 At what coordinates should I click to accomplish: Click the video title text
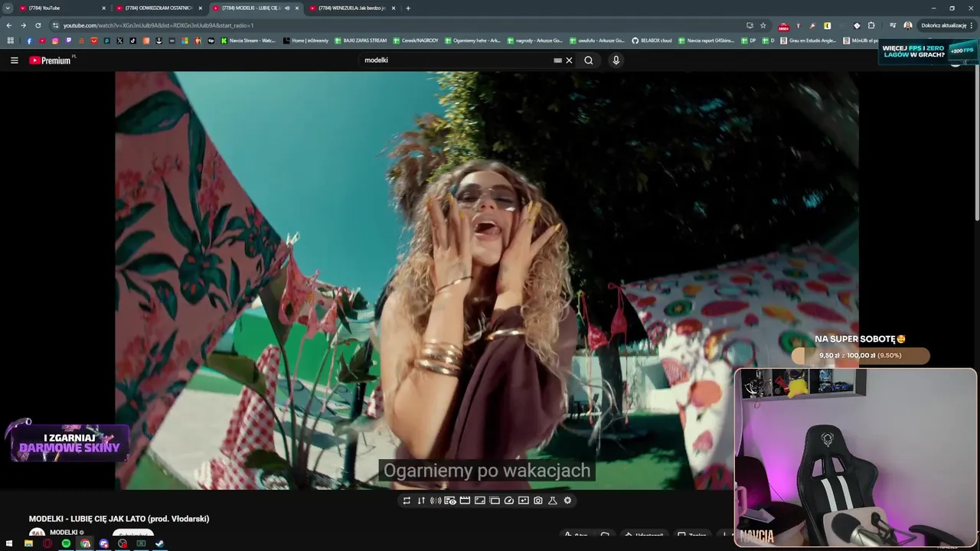tap(119, 519)
